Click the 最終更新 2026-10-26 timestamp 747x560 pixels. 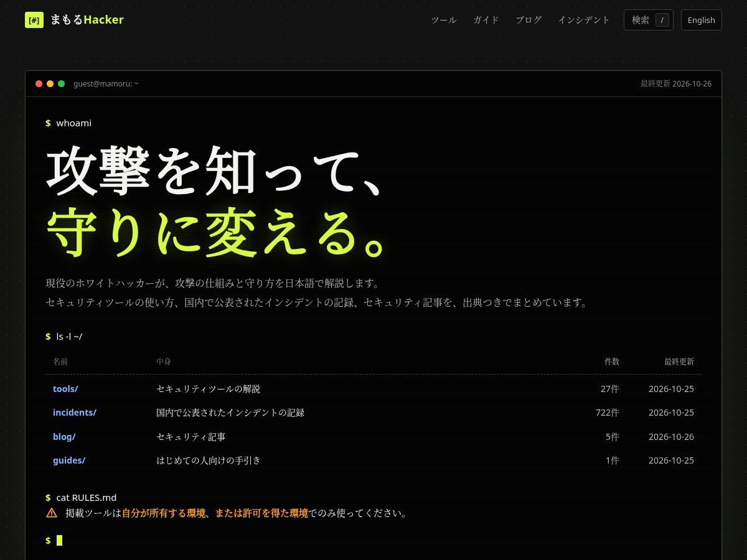676,83
